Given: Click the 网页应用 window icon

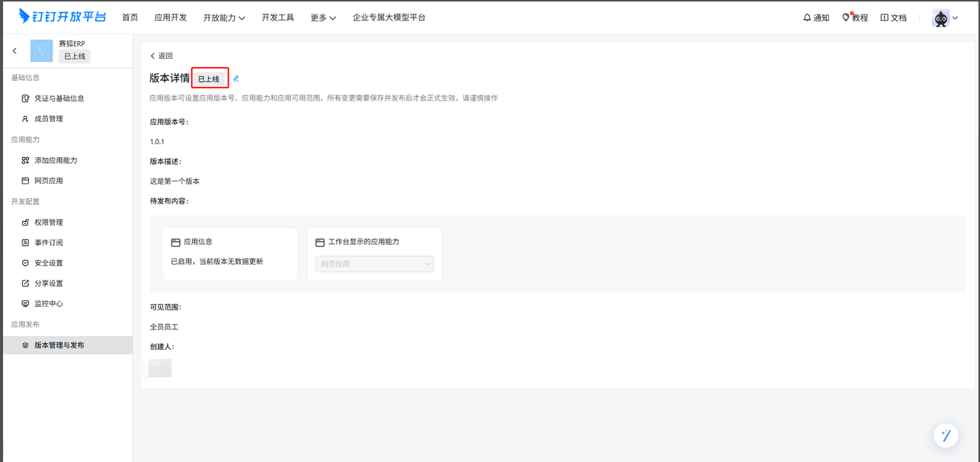Looking at the screenshot, I should pos(25,181).
